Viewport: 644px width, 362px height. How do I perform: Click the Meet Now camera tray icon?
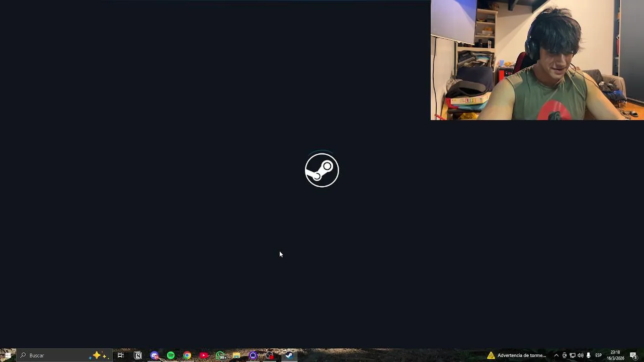(x=565, y=355)
